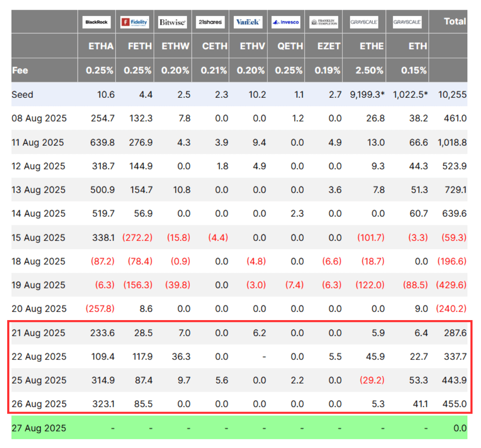
Task: Click the Bitwise brand icon
Action: point(172,22)
